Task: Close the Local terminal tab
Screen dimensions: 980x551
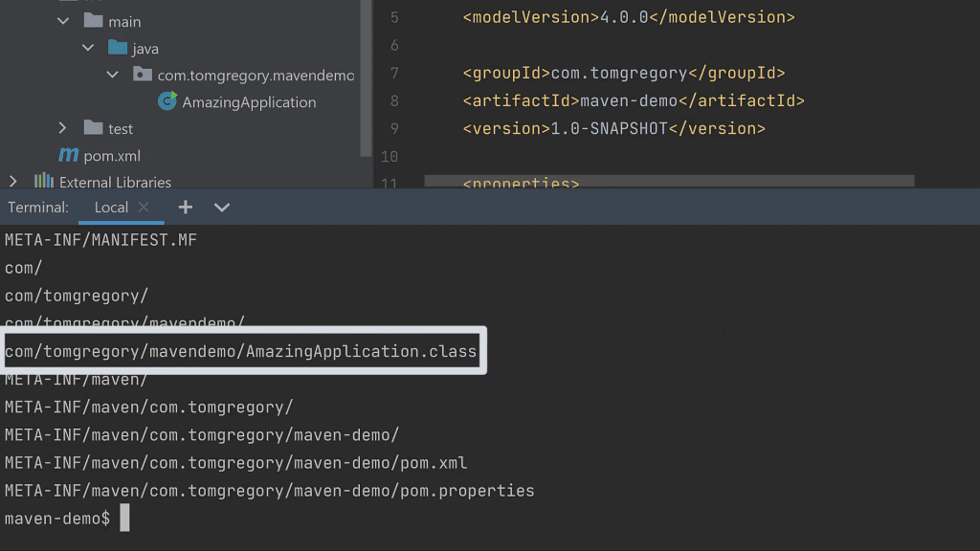Action: click(x=145, y=205)
